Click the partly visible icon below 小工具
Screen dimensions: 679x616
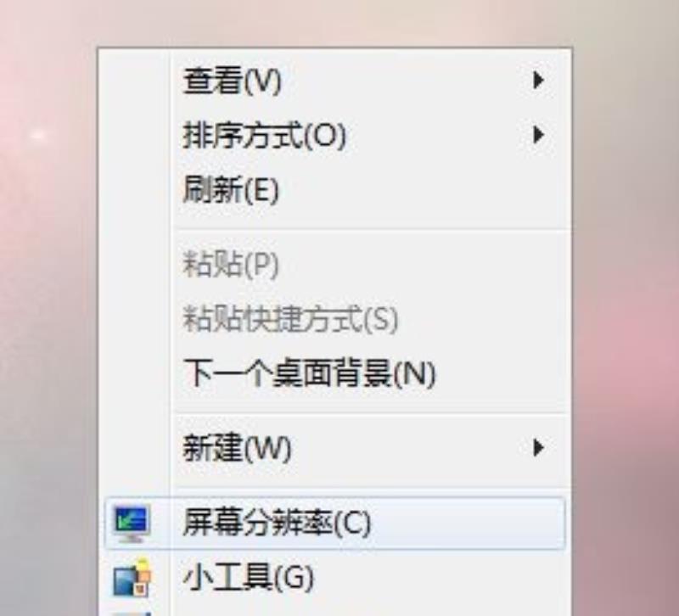tap(132, 613)
